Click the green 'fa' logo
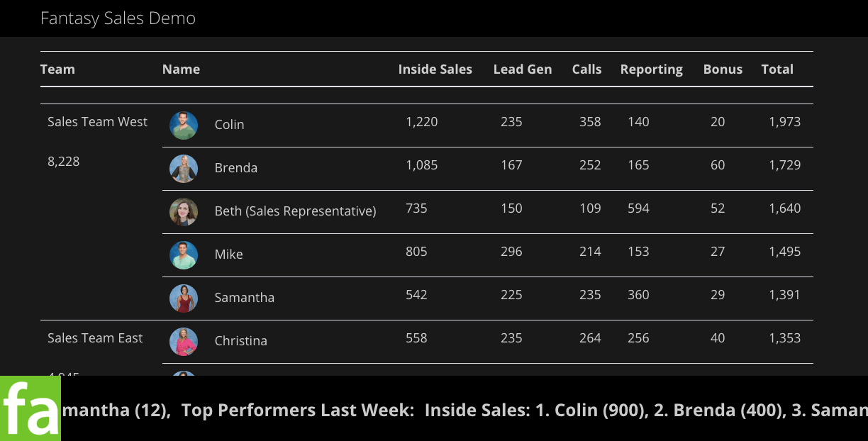The height and width of the screenshot is (441, 868). pos(30,409)
